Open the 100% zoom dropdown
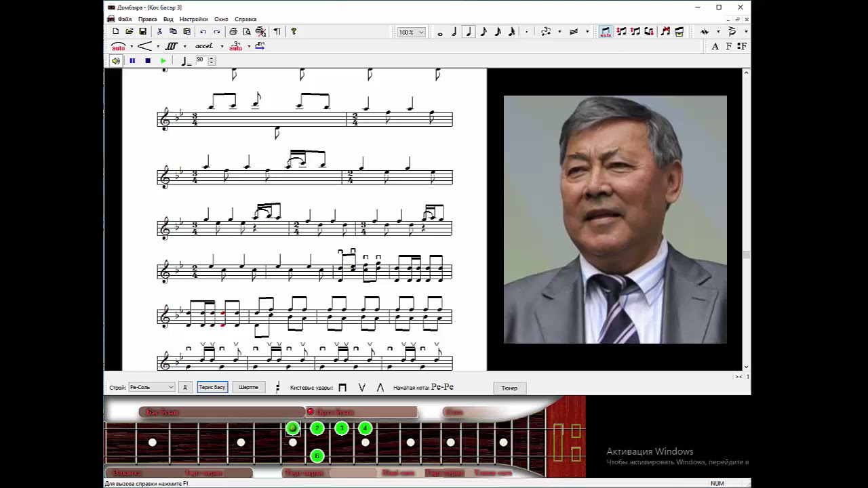The image size is (868, 488). click(x=411, y=33)
